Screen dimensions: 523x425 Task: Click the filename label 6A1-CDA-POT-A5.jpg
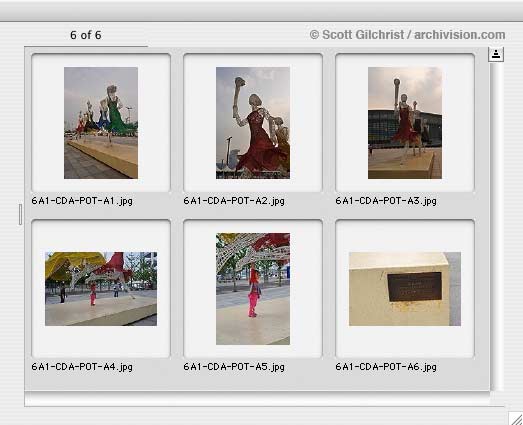click(x=234, y=367)
